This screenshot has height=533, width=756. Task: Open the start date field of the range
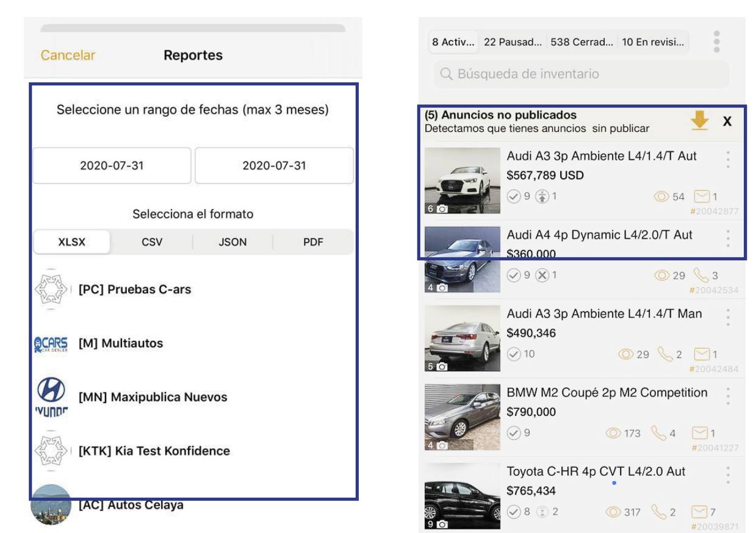(x=112, y=165)
